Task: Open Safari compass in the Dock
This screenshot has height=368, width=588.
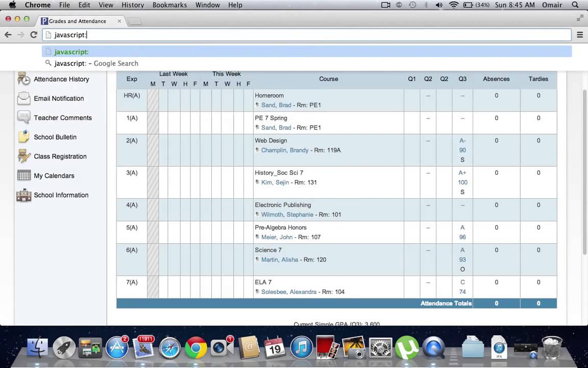Action: pyautogui.click(x=170, y=348)
